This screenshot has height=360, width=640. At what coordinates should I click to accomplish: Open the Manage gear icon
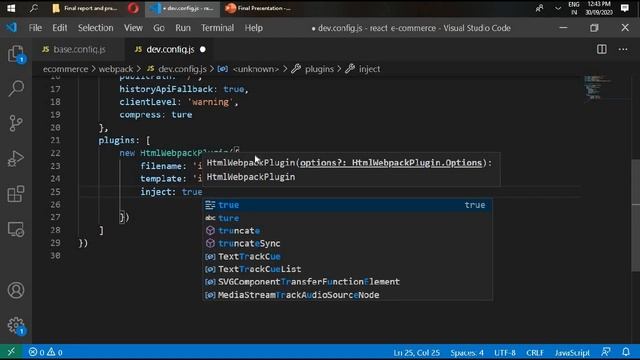(16, 325)
